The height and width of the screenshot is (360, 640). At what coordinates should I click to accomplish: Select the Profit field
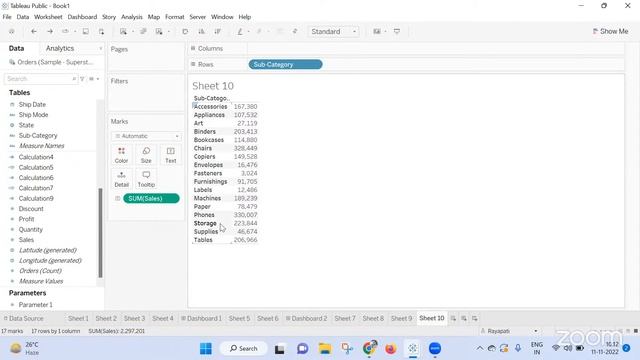tap(27, 219)
